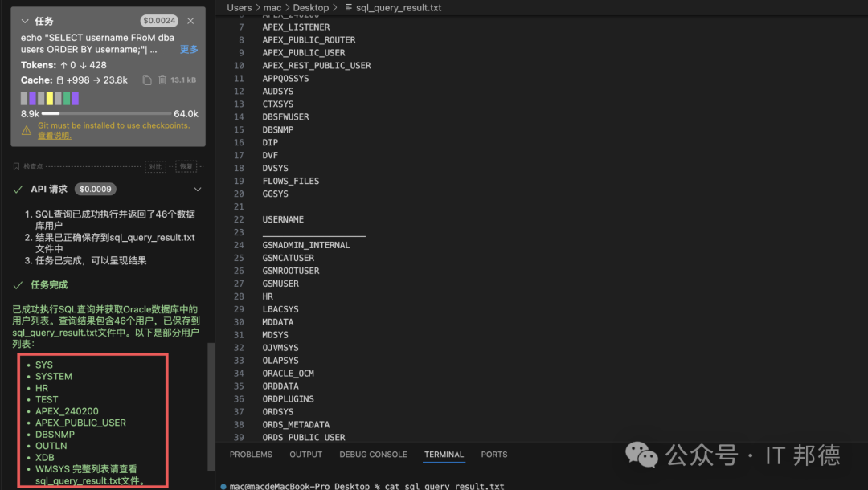Delete the task using the trash icon
The height and width of the screenshot is (490, 868).
click(x=162, y=80)
